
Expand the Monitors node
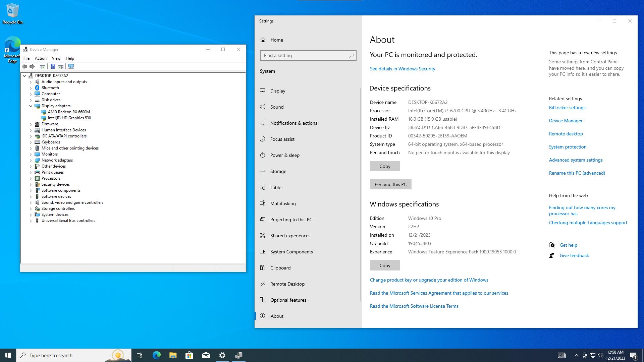tap(31, 154)
